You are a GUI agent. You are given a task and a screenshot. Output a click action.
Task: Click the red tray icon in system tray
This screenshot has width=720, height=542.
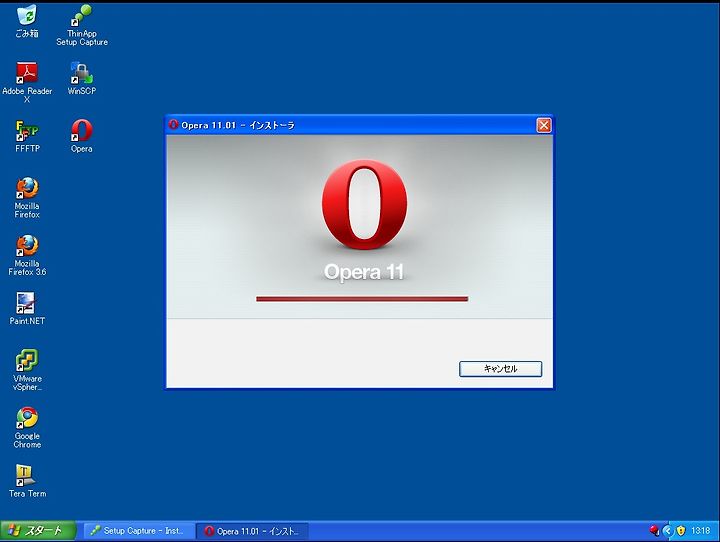(654, 531)
